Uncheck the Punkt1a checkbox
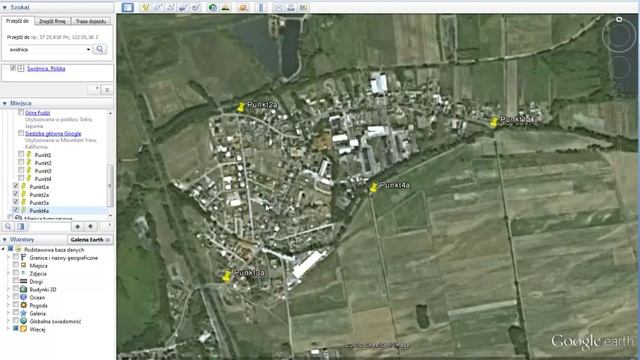The image size is (640, 360). 16,187
